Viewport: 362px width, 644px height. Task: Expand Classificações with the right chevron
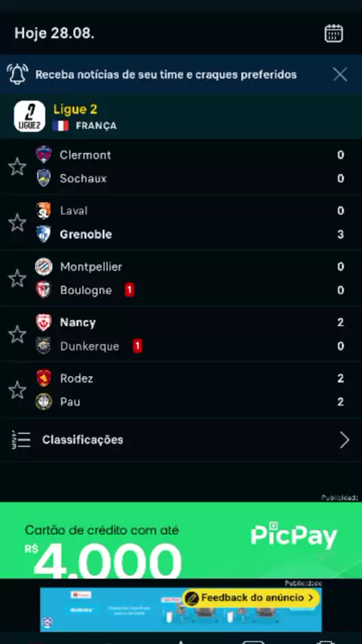pyautogui.click(x=345, y=440)
